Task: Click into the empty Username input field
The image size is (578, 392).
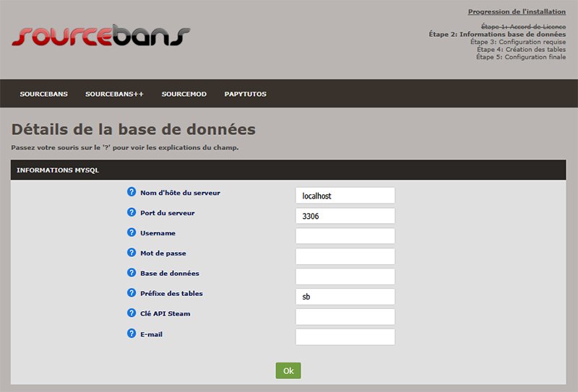Action: click(345, 236)
